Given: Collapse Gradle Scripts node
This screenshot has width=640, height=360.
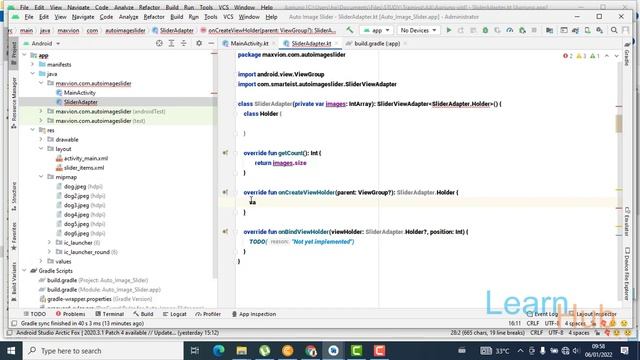Looking at the screenshot, I should pos(24,271).
